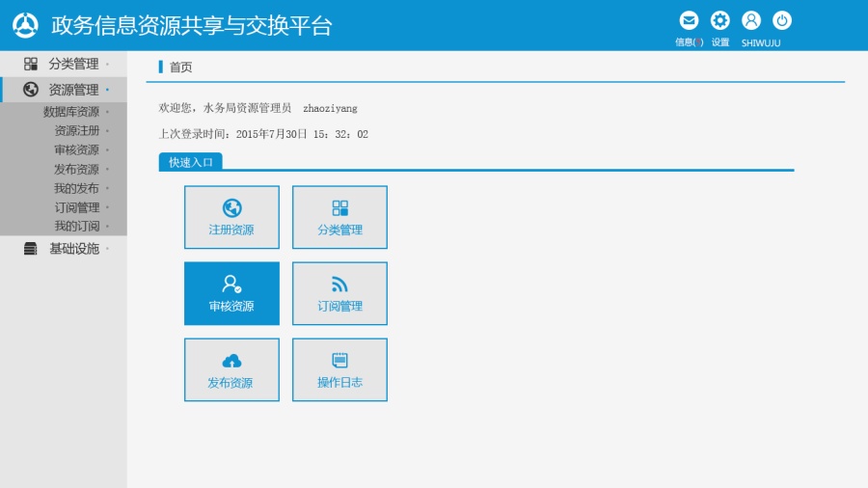Switch to the 快速入口 tab
The height and width of the screenshot is (488, 868).
[x=190, y=162]
